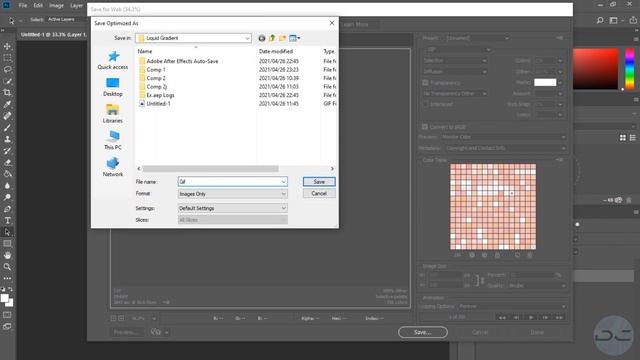Screen dimensions: 640x360
Task: Open the Diffusion dither dropdown
Action: click(x=455, y=71)
